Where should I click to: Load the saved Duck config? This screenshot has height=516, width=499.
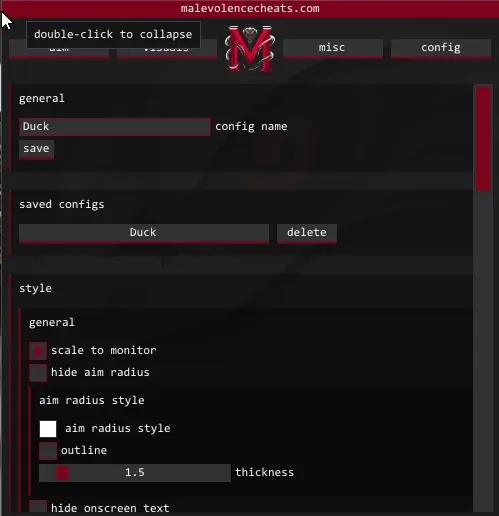pyautogui.click(x=144, y=233)
